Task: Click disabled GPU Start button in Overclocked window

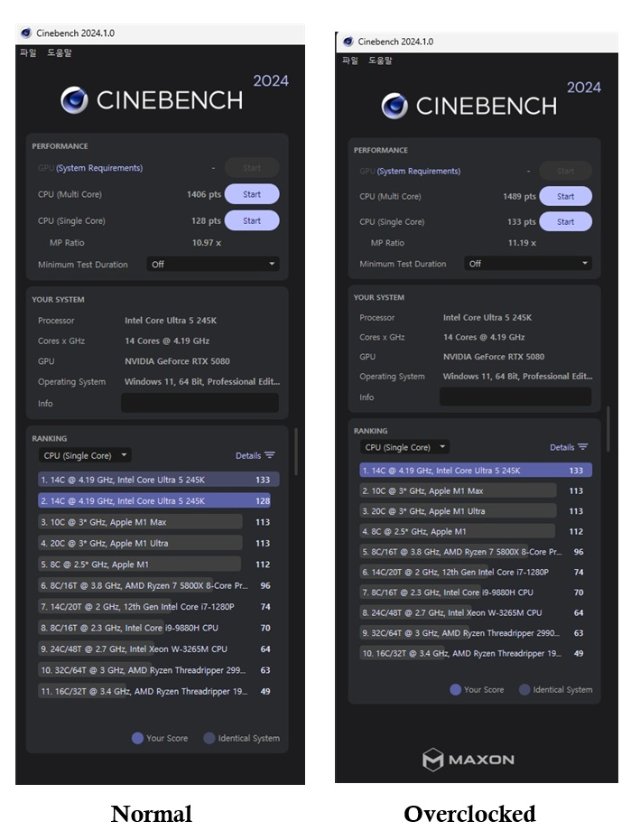Action: 566,171
